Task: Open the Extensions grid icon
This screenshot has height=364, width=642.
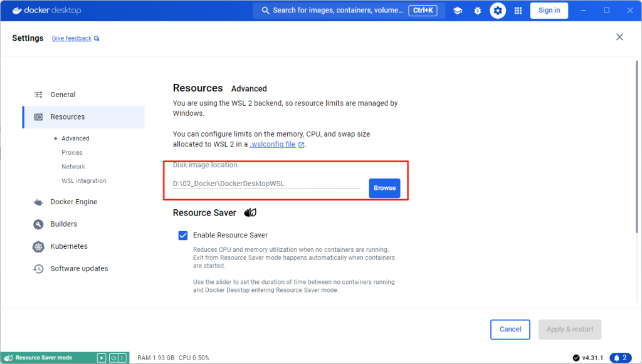Action: pyautogui.click(x=518, y=11)
